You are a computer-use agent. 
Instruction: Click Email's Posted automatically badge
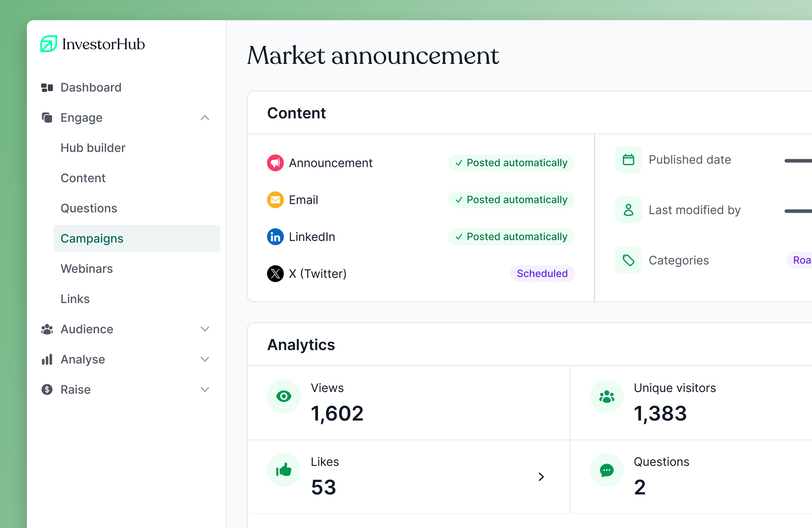pyautogui.click(x=511, y=200)
